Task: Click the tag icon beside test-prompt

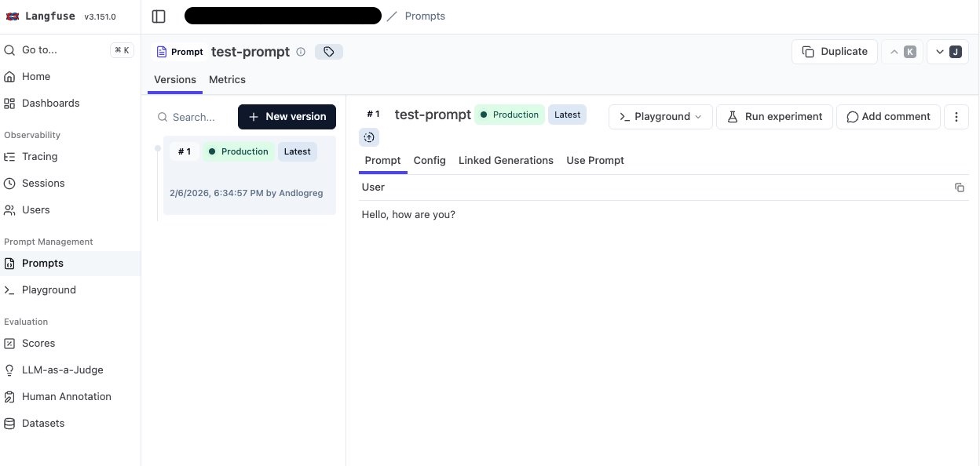Action: 329,52
